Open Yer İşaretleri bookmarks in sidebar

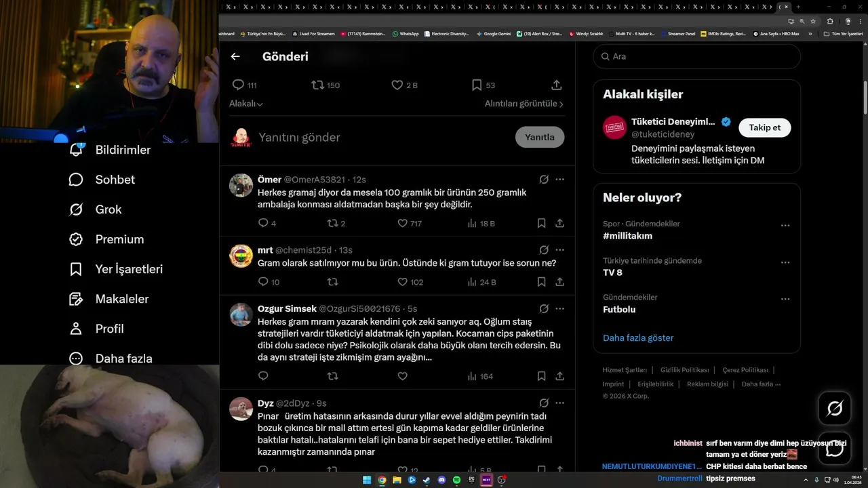pos(116,269)
